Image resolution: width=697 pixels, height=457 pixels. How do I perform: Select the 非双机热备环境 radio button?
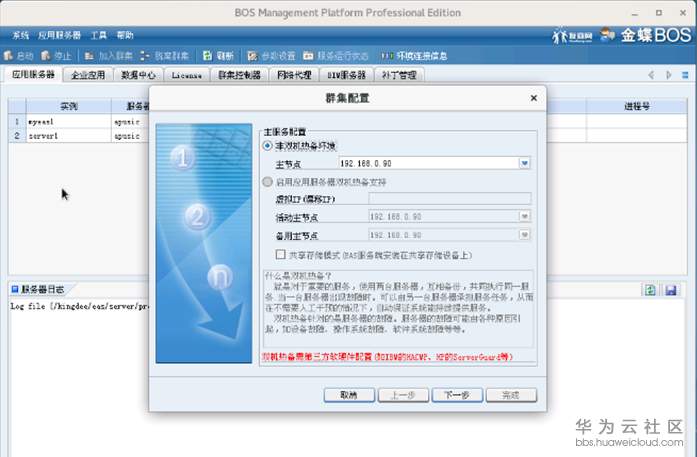click(267, 146)
